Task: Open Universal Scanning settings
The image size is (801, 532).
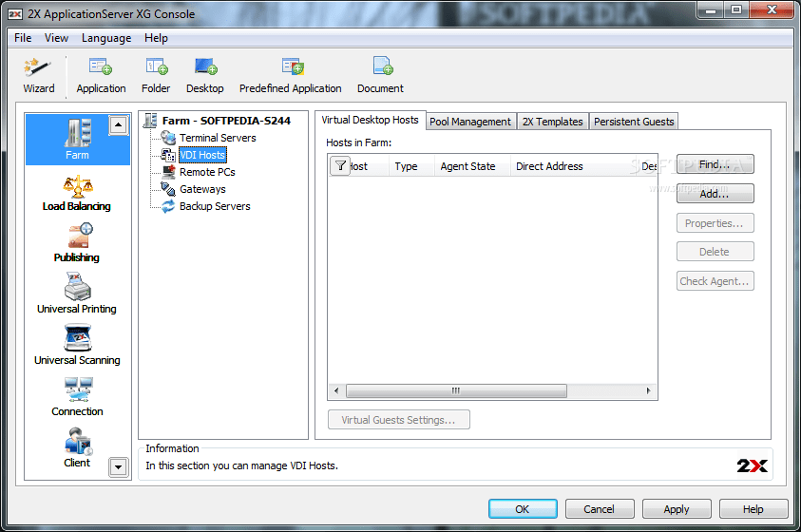Action: [77, 345]
